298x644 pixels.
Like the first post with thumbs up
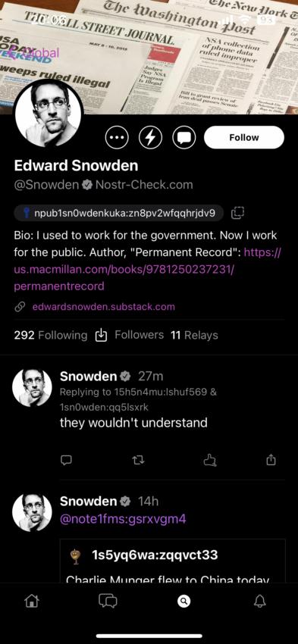point(210,461)
